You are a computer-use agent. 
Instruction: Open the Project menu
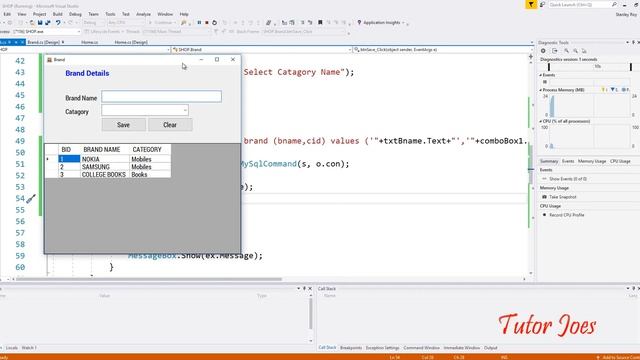coord(39,14)
